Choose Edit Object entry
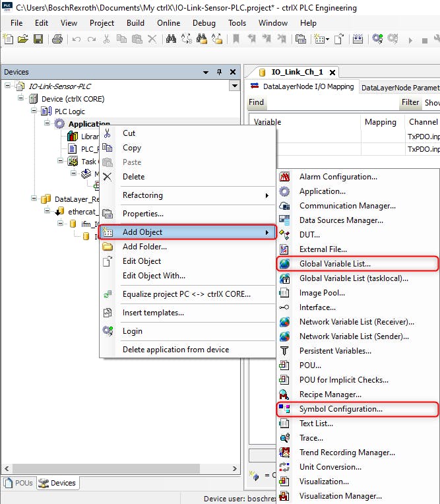 click(x=187, y=261)
